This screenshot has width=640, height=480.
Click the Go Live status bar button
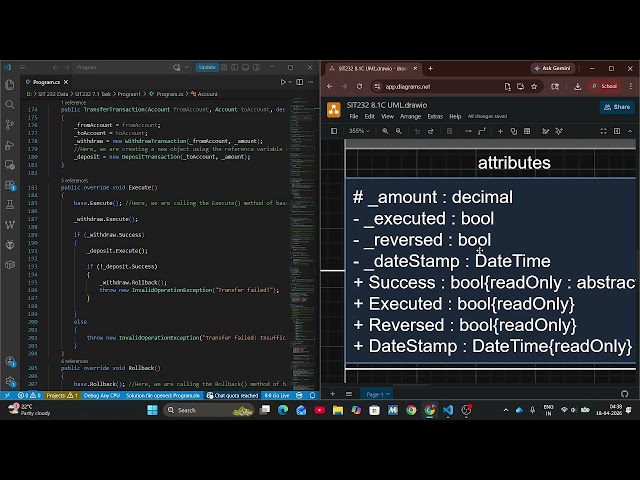pos(277,396)
